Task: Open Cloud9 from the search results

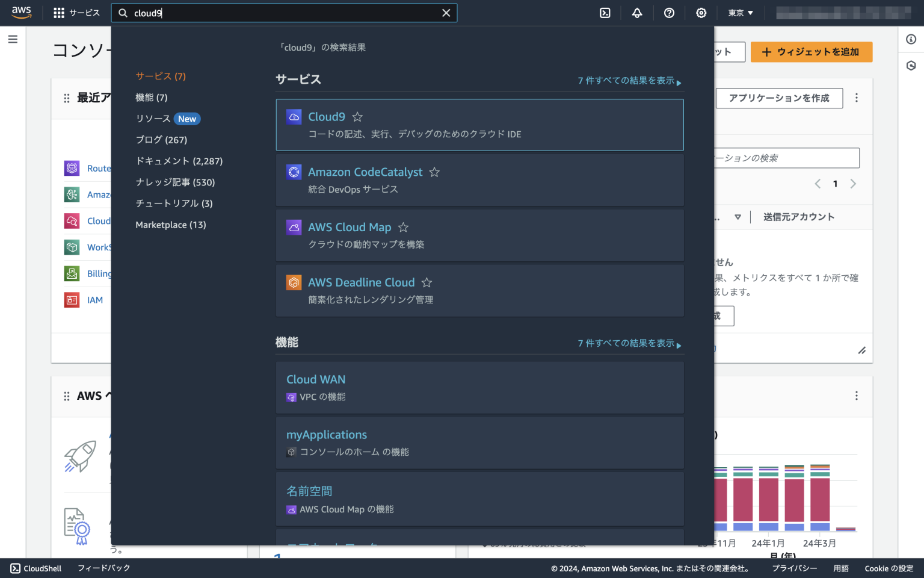Action: [327, 117]
